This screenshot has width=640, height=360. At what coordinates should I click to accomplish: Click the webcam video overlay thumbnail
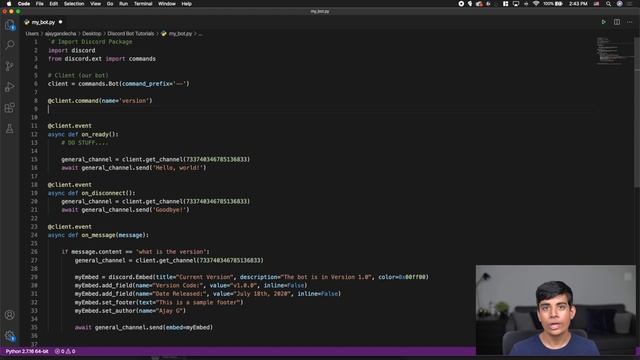click(556, 310)
